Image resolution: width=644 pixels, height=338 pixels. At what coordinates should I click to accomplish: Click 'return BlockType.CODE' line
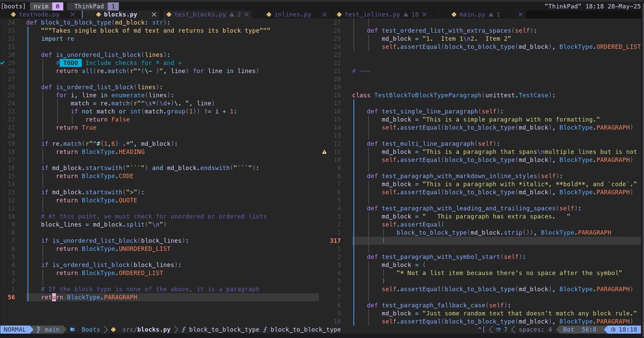94,176
